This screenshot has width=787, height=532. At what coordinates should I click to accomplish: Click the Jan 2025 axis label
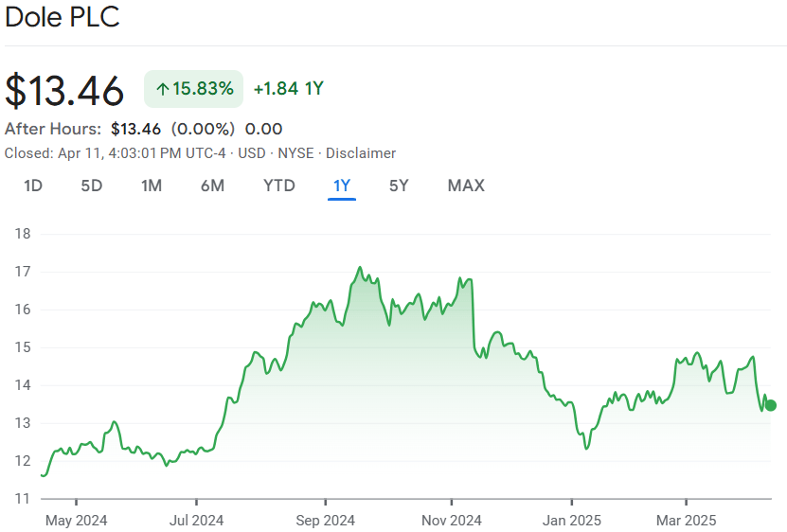[572, 521]
